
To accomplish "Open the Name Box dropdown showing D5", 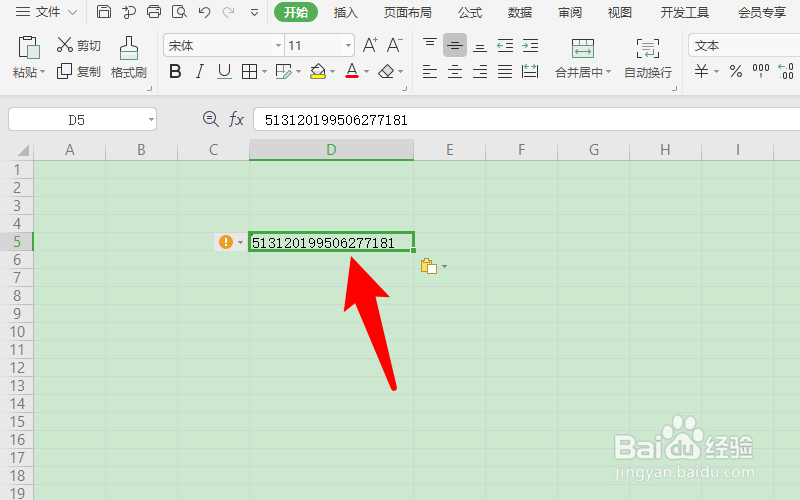I will pyautogui.click(x=151, y=120).
